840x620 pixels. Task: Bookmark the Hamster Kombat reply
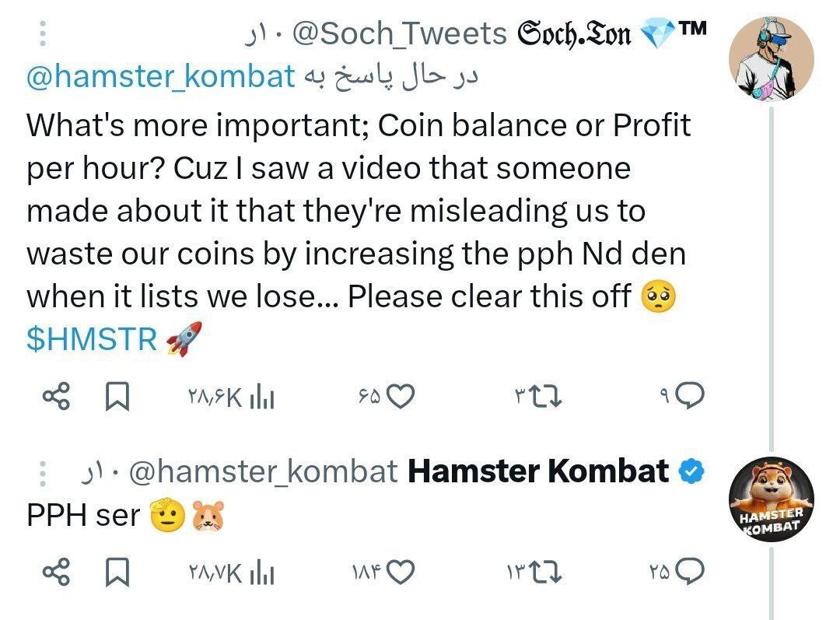click(116, 573)
